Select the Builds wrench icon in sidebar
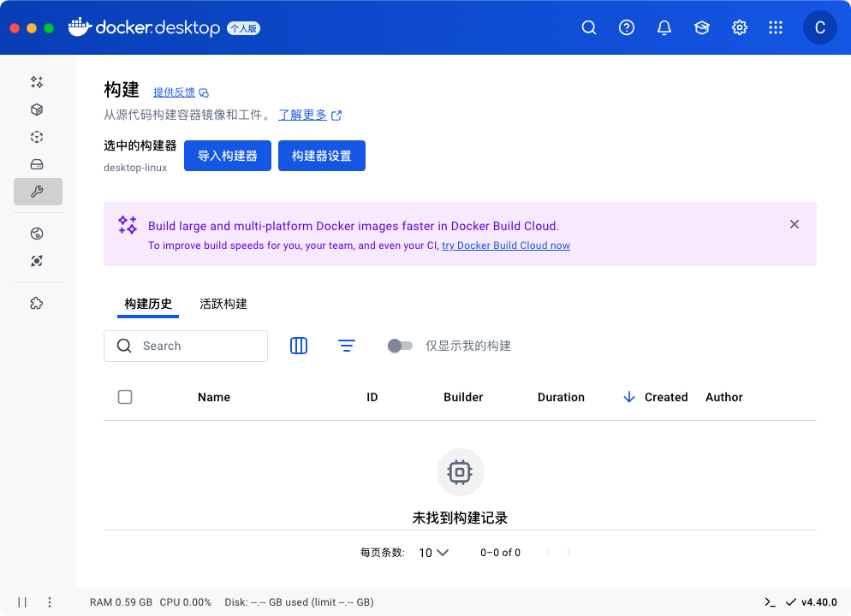The width and height of the screenshot is (851, 616). 38,192
